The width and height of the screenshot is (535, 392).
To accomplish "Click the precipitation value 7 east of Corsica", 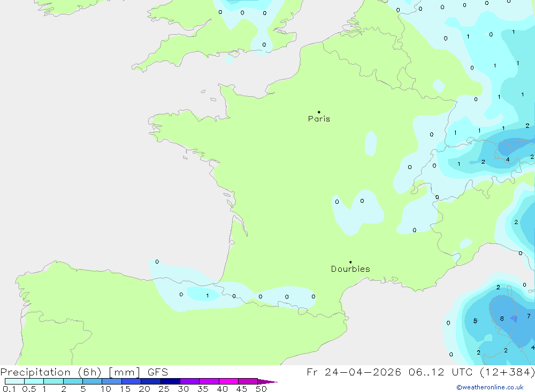I will point(529,316).
